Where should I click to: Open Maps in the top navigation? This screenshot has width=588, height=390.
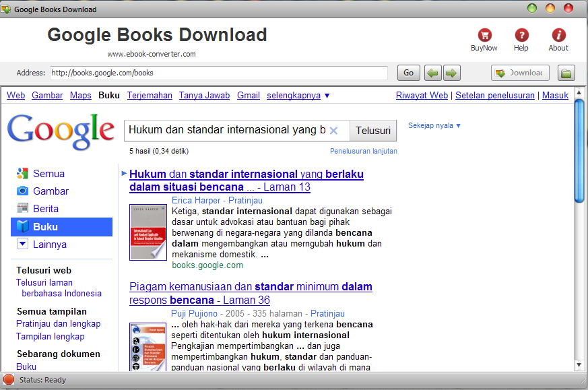click(81, 95)
